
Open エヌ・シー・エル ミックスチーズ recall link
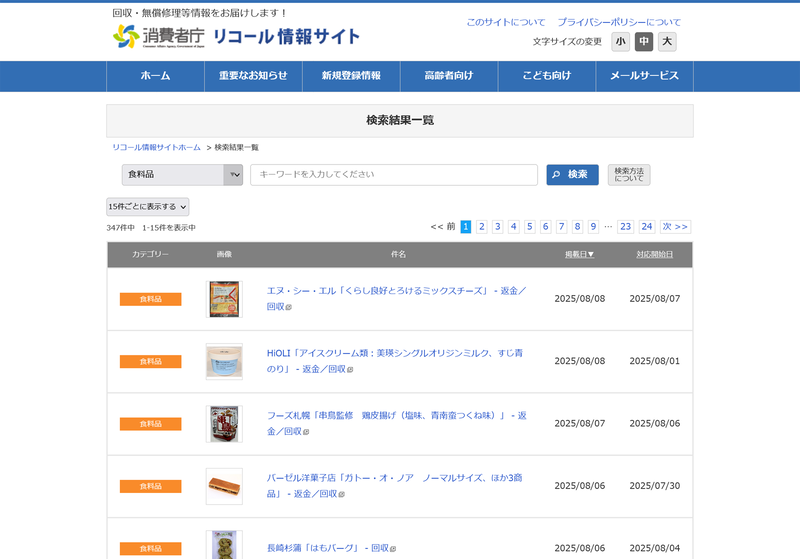pos(396,298)
